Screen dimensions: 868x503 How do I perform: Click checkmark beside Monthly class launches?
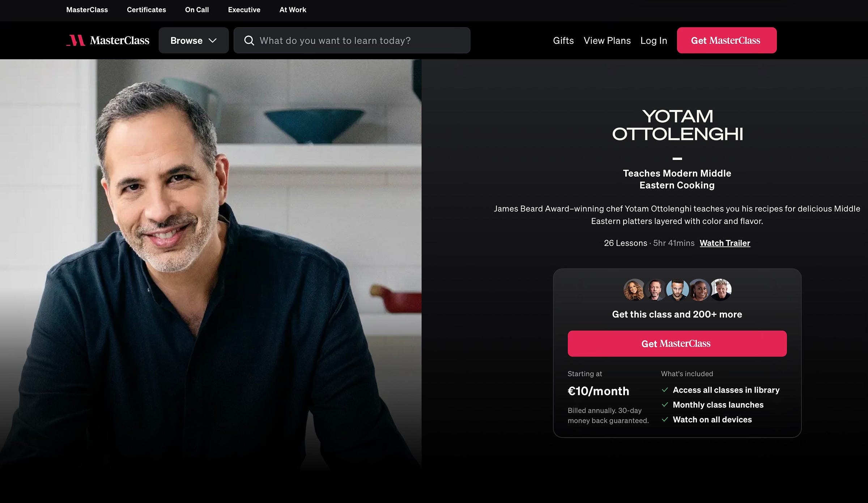(x=665, y=405)
